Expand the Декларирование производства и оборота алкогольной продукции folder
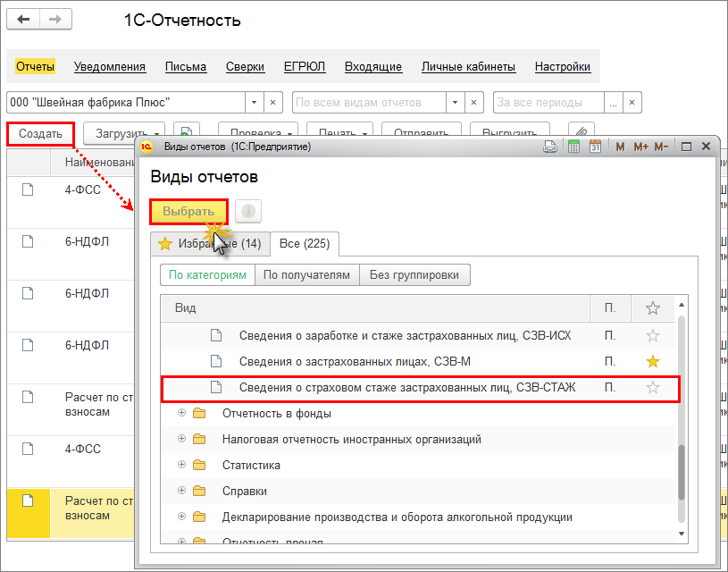The height and width of the screenshot is (572, 728). pos(181,517)
